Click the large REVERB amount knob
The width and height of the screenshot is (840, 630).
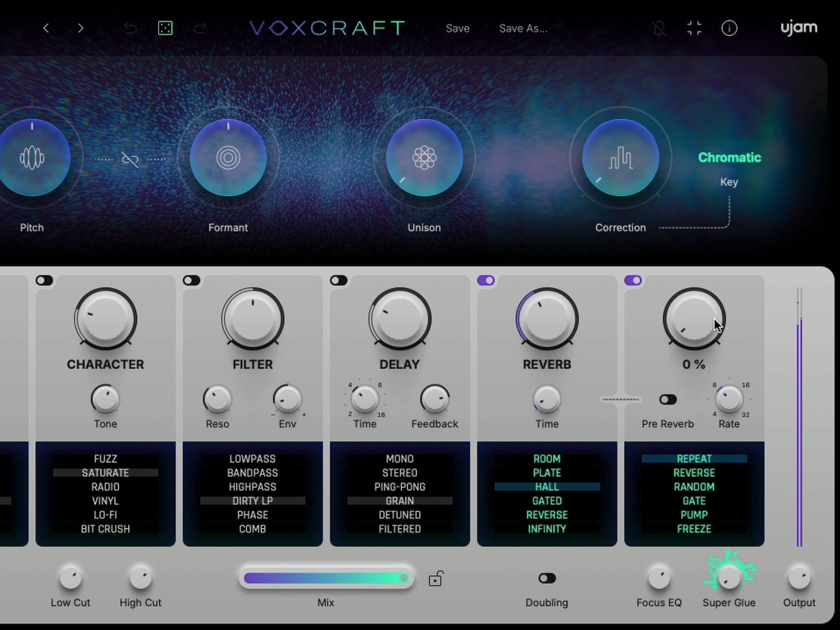pyautogui.click(x=547, y=319)
